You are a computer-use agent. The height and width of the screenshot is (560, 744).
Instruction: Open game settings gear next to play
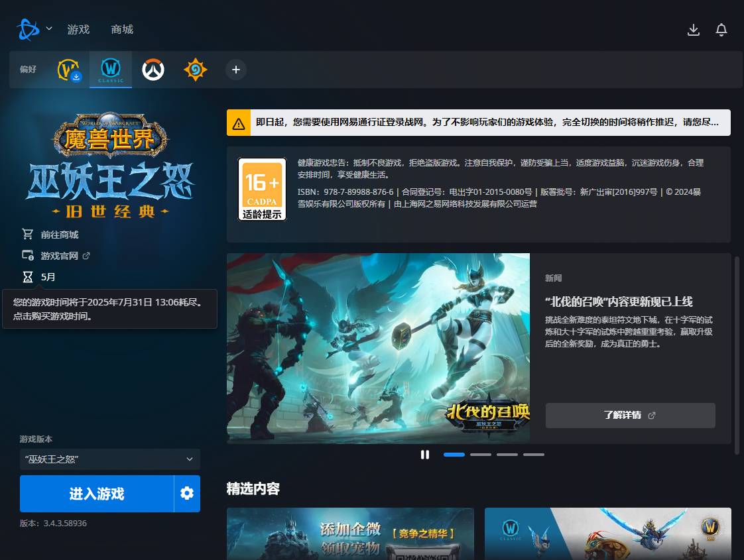(187, 494)
